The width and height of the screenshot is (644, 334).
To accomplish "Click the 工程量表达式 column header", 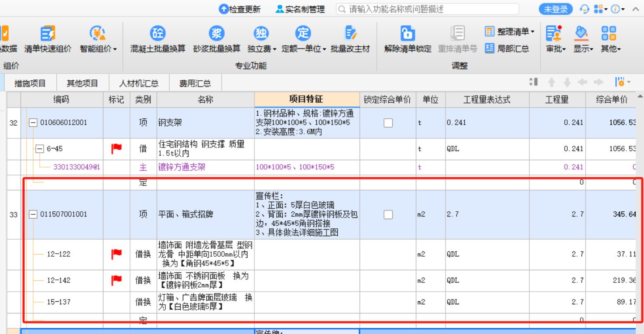I will (487, 100).
